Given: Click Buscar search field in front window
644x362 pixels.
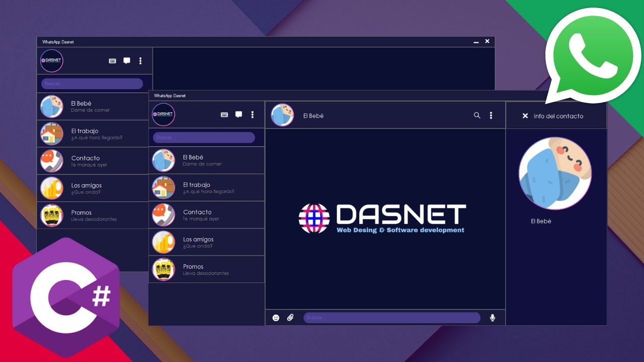Looking at the screenshot, I should [204, 137].
